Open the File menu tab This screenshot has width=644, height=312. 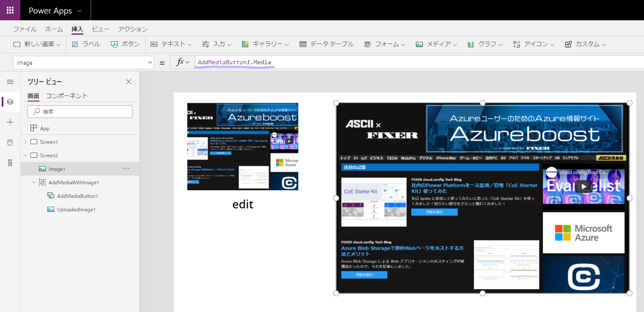(25, 29)
